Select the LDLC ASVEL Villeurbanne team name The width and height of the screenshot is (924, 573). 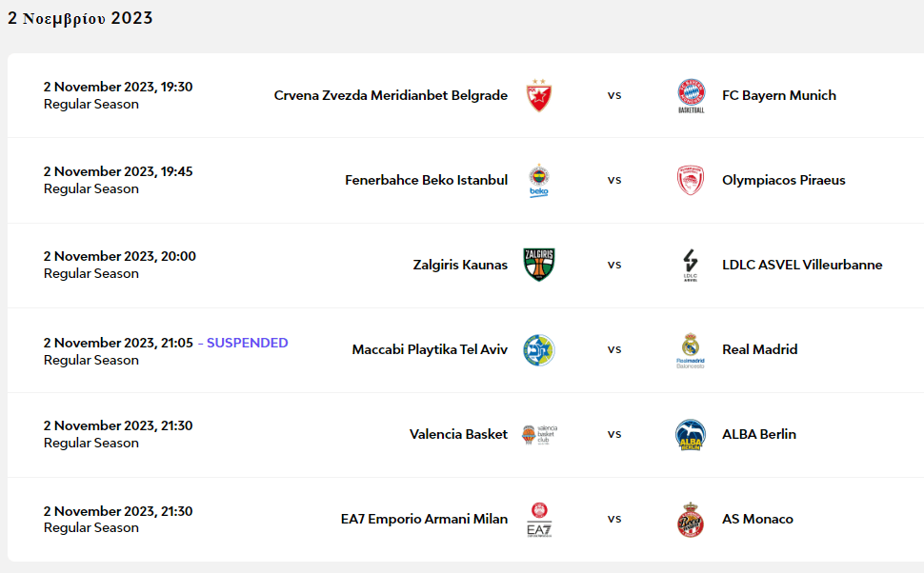pyautogui.click(x=802, y=265)
